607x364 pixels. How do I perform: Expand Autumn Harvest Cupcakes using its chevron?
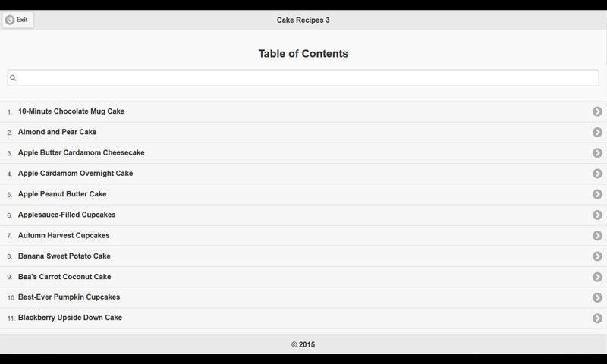tap(597, 236)
